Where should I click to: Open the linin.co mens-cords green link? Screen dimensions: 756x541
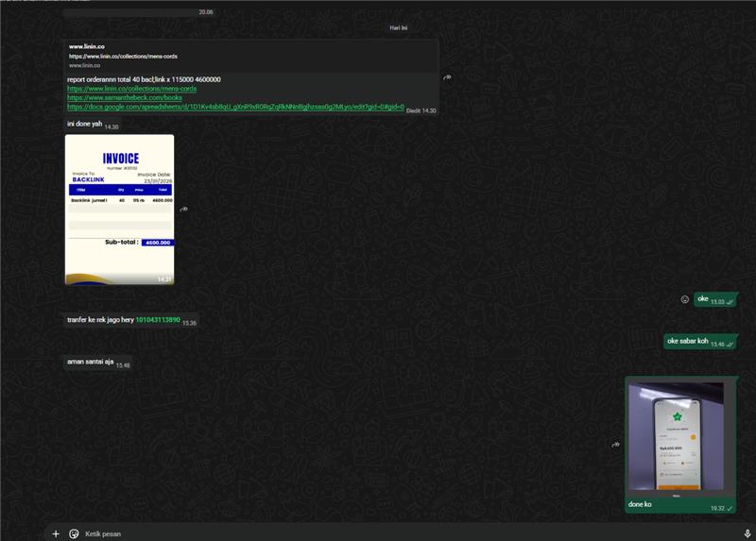131,89
